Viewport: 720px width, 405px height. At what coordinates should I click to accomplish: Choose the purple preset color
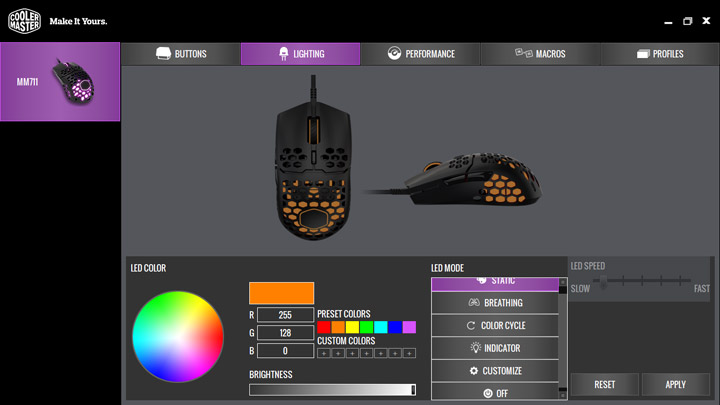(x=409, y=327)
